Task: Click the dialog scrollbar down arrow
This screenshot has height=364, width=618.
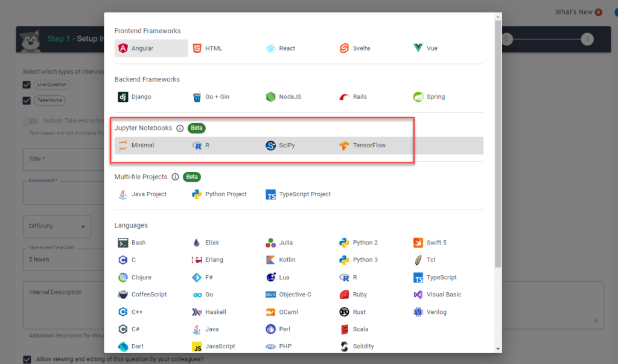Action: (x=498, y=349)
